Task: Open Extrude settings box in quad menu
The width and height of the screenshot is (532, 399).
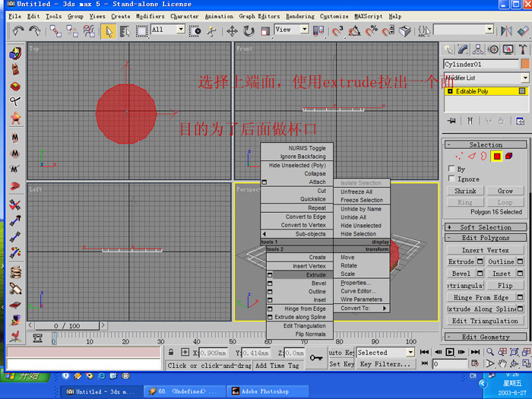Action: pos(270,275)
